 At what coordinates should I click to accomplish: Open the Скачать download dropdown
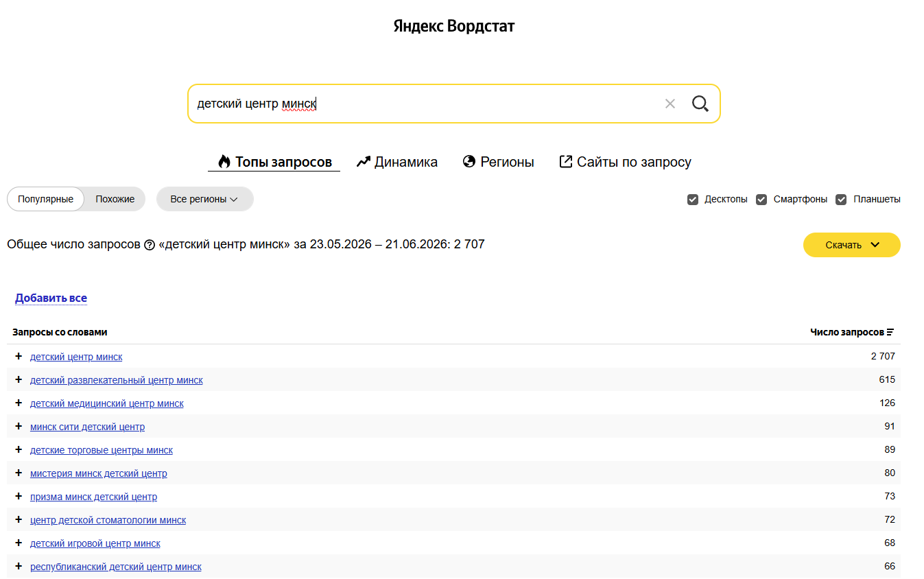[852, 245]
